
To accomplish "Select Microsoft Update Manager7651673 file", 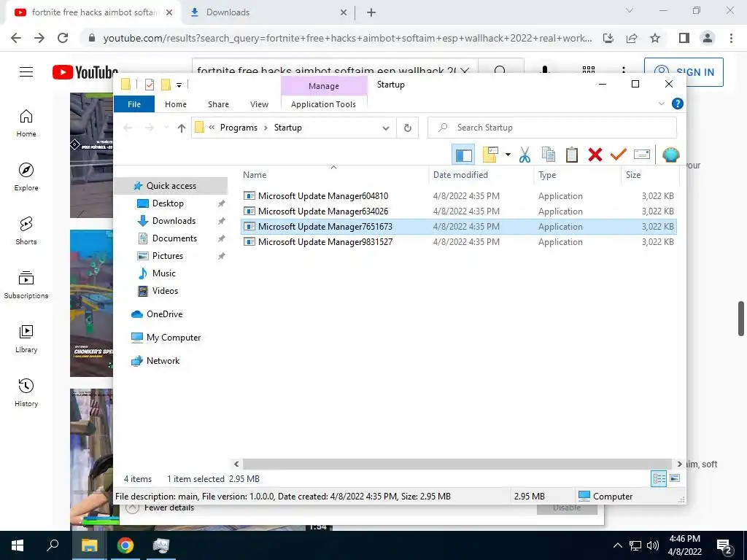I will click(459, 227).
